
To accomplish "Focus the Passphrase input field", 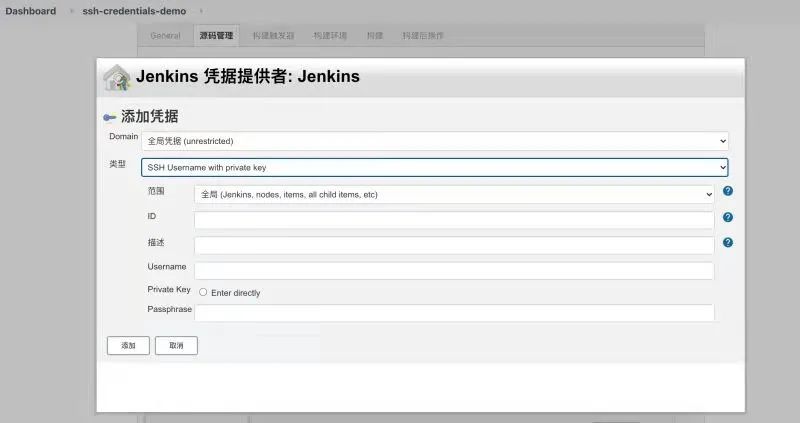I will click(x=454, y=313).
